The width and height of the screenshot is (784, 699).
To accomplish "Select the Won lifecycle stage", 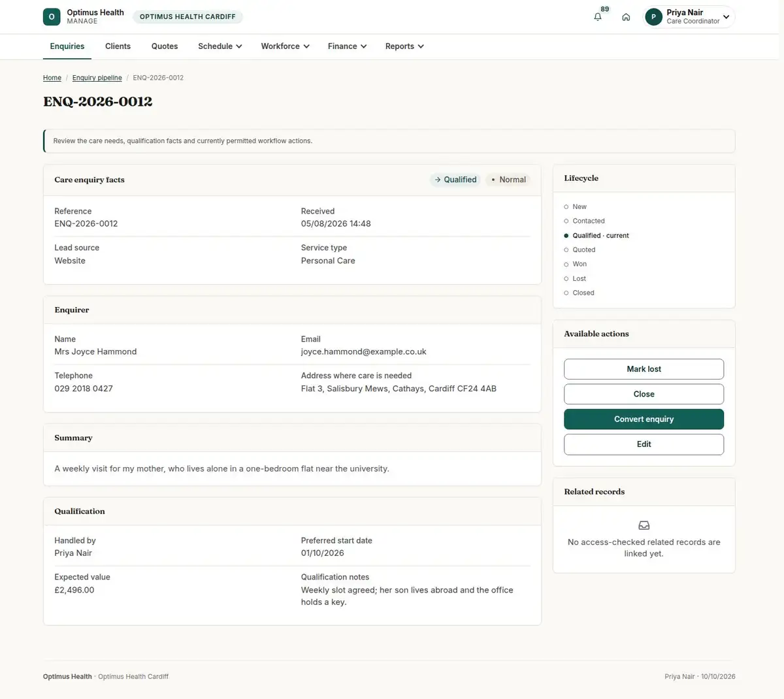I will click(x=576, y=264).
